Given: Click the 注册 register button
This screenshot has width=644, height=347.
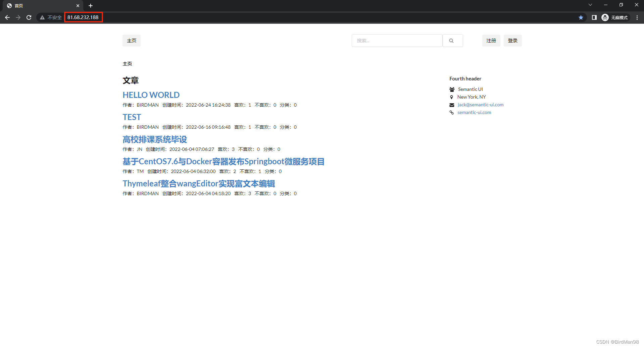Looking at the screenshot, I should coord(491,41).
